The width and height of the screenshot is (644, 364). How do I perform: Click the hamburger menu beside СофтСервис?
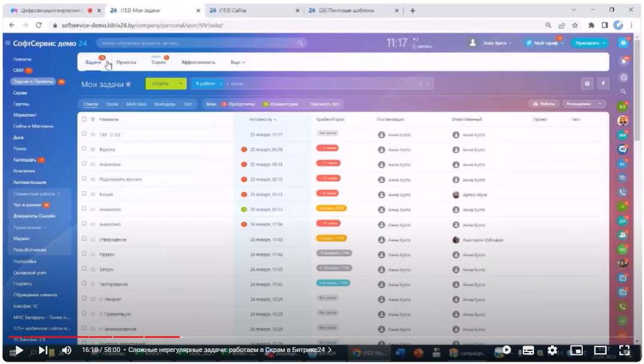tap(8, 43)
